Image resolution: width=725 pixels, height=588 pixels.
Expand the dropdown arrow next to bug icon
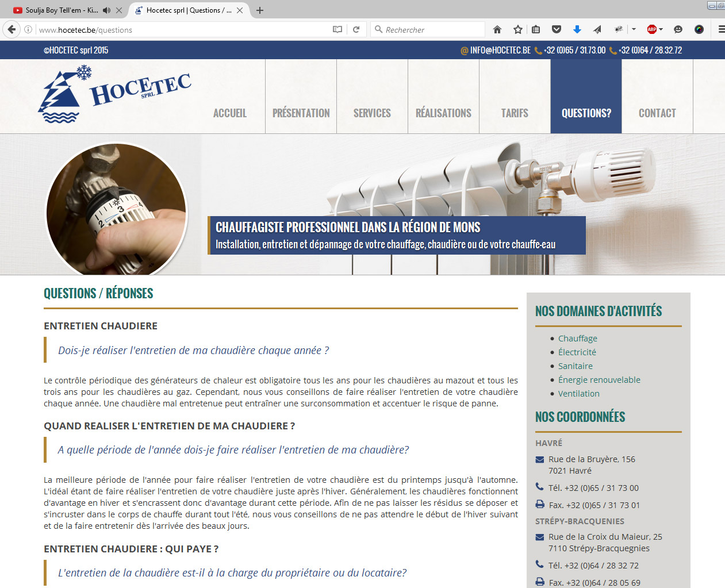click(634, 29)
